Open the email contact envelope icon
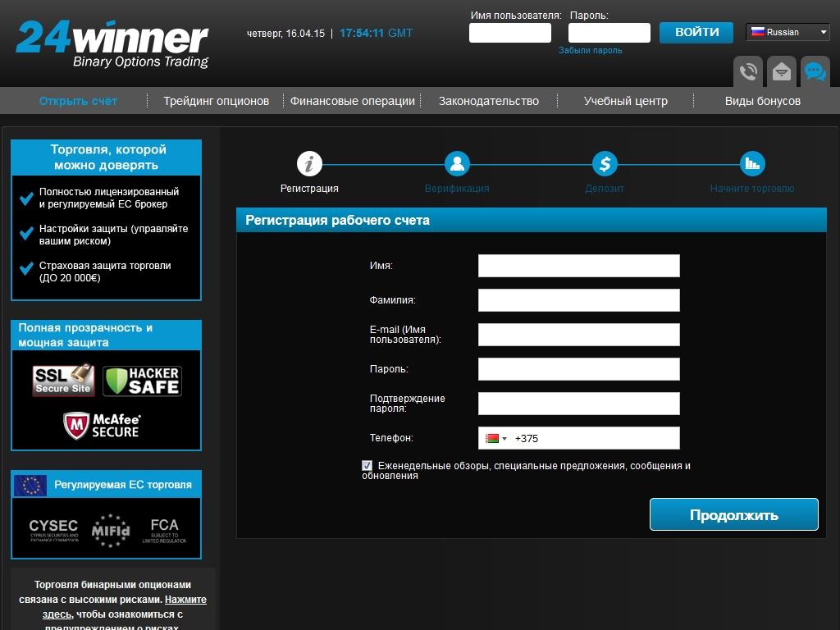The image size is (840, 630). (782, 72)
